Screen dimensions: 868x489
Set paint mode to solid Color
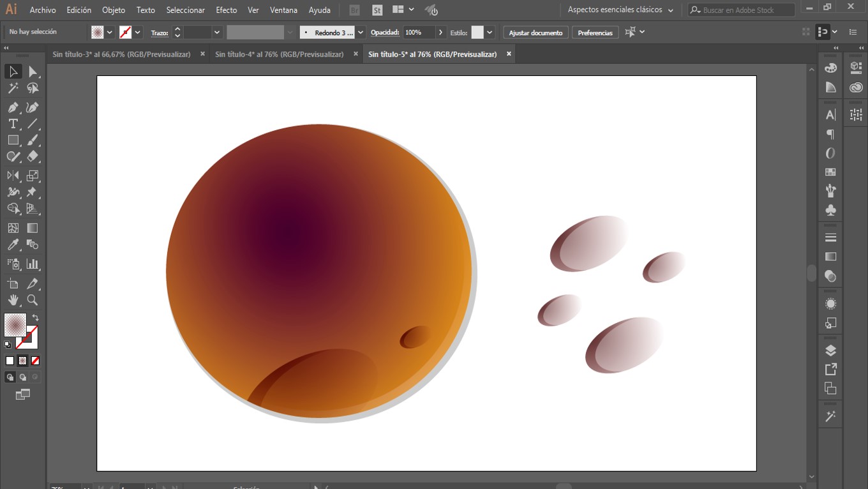coord(10,361)
